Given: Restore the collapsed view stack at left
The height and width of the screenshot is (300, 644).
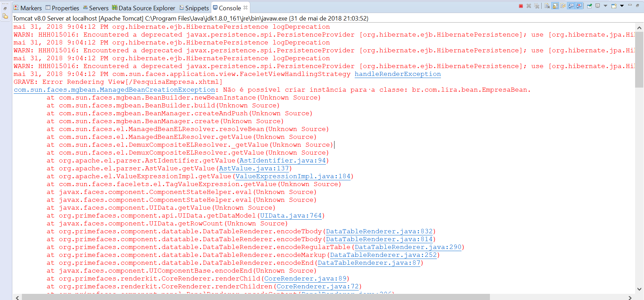Looking at the screenshot, I should click(x=5, y=8).
